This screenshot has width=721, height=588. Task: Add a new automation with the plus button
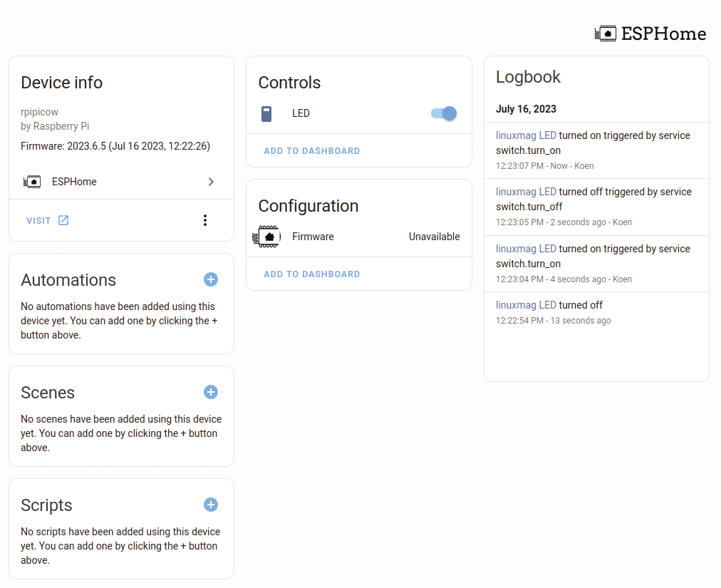tap(211, 279)
